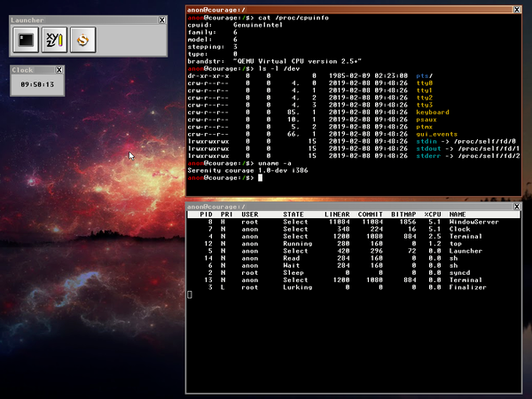This screenshot has height=399, width=532.
Task: Click the gui_events device entry
Action: coord(436,135)
